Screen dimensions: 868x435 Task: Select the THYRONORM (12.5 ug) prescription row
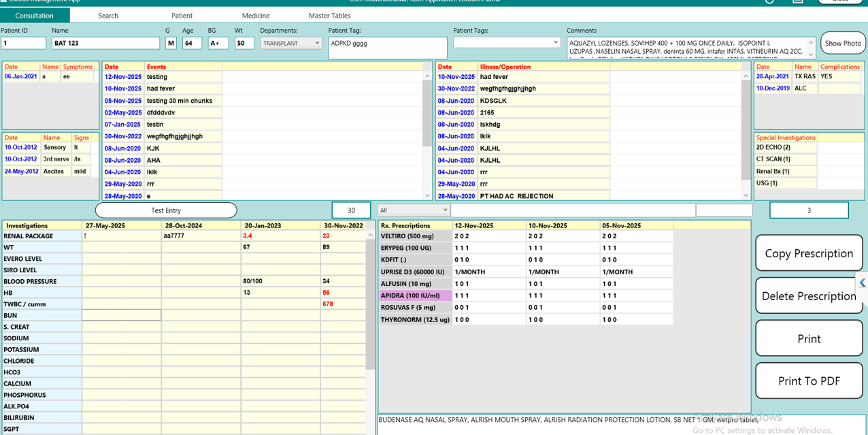click(416, 319)
